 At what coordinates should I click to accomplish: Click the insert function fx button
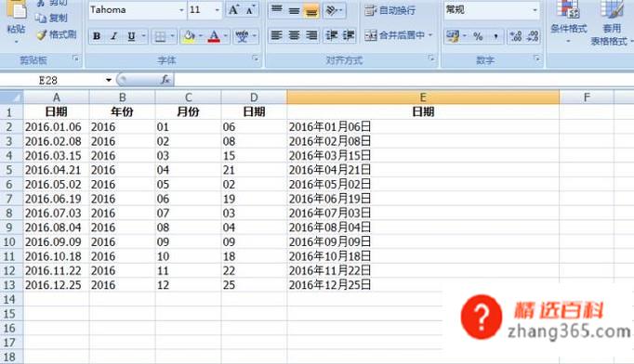click(165, 80)
